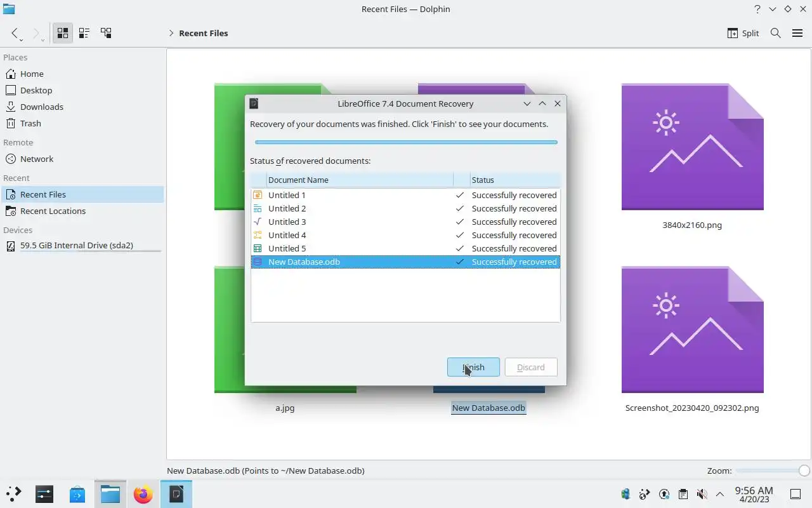This screenshot has height=508, width=812.
Task: Go forward using the Dolphin forward arrow
Action: point(37,33)
